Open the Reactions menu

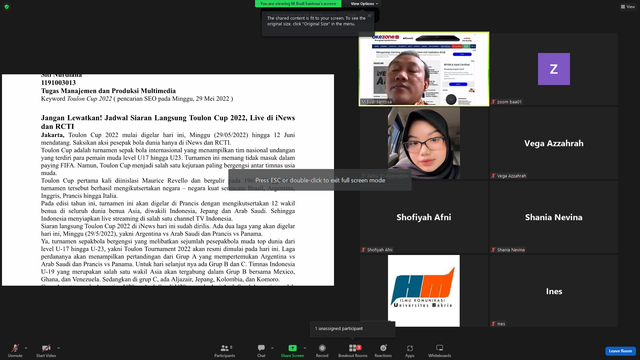pos(383,350)
